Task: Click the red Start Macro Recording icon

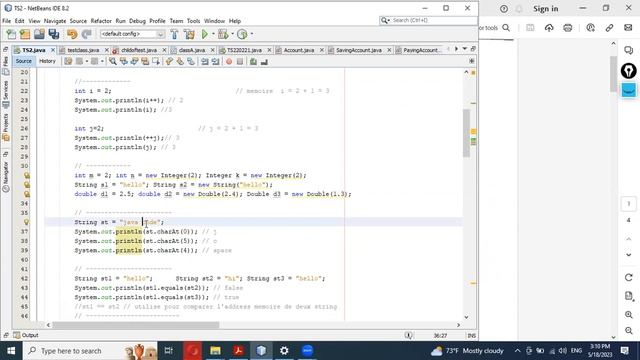Action: coord(229,62)
